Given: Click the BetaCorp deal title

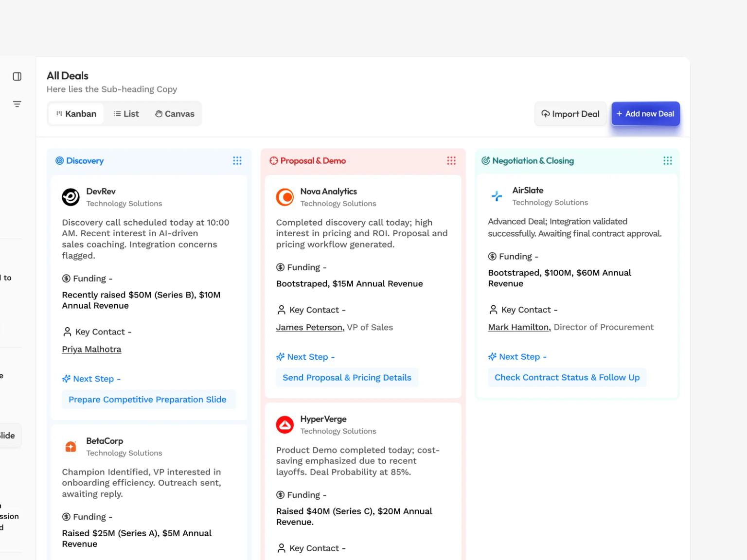Looking at the screenshot, I should tap(105, 441).
